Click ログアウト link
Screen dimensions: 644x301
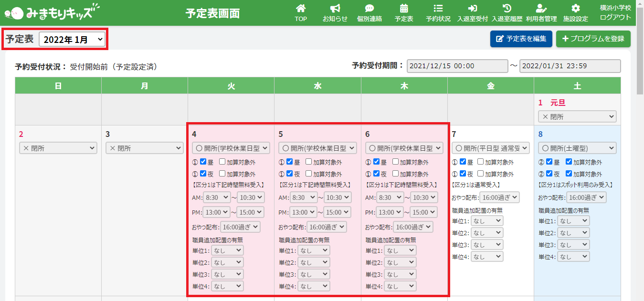coord(615,18)
